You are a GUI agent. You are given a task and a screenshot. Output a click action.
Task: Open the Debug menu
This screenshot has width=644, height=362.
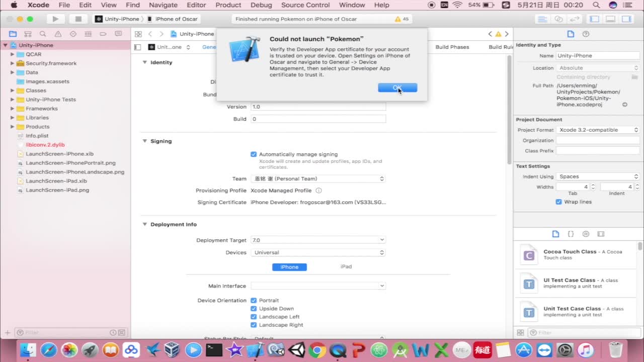[261, 5]
